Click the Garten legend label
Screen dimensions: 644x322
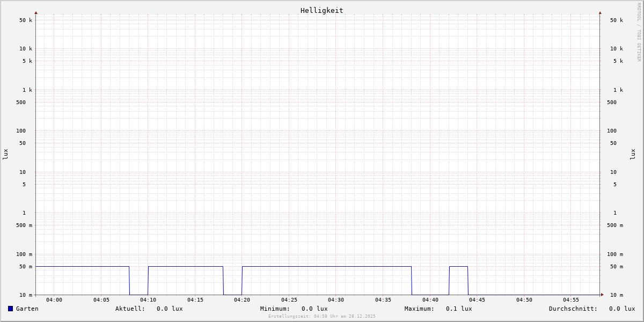tap(27, 309)
